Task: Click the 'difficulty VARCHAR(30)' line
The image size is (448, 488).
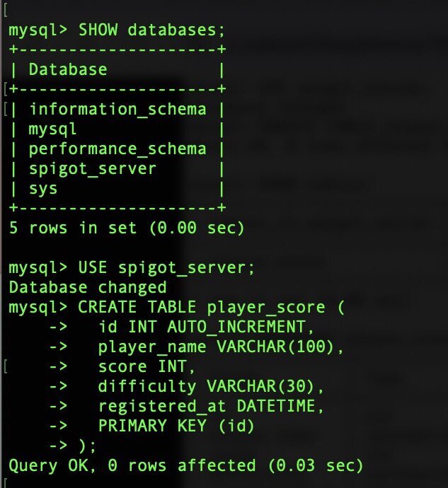Action: (211, 387)
